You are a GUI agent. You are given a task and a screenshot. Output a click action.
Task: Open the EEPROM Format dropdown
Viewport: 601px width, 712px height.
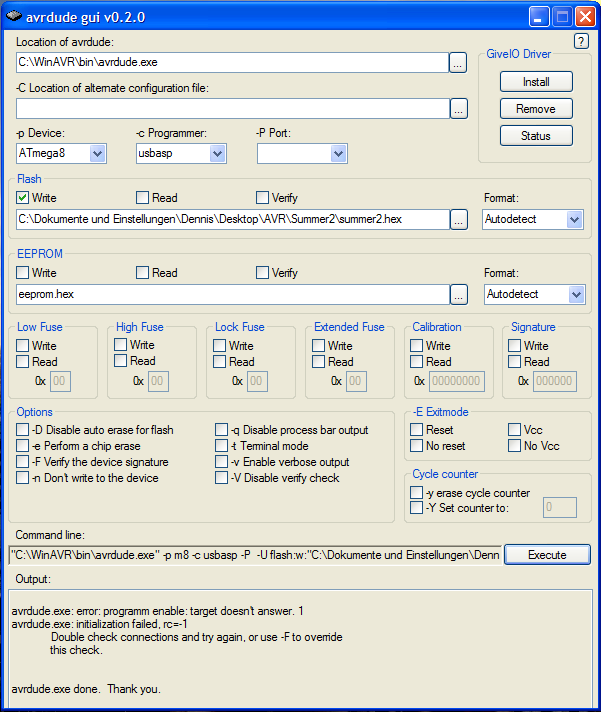576,295
